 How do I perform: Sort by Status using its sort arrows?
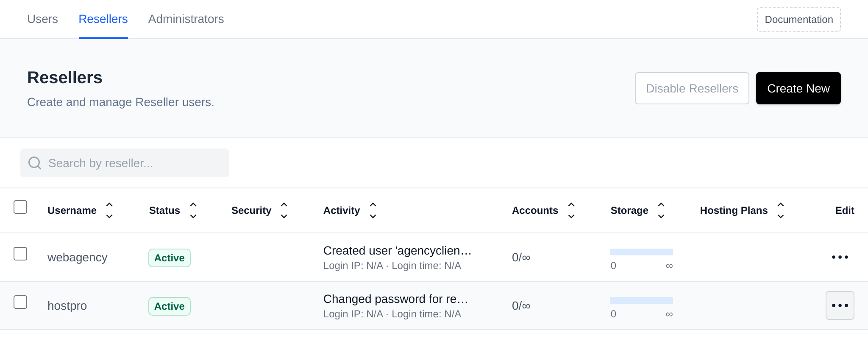pyautogui.click(x=193, y=210)
